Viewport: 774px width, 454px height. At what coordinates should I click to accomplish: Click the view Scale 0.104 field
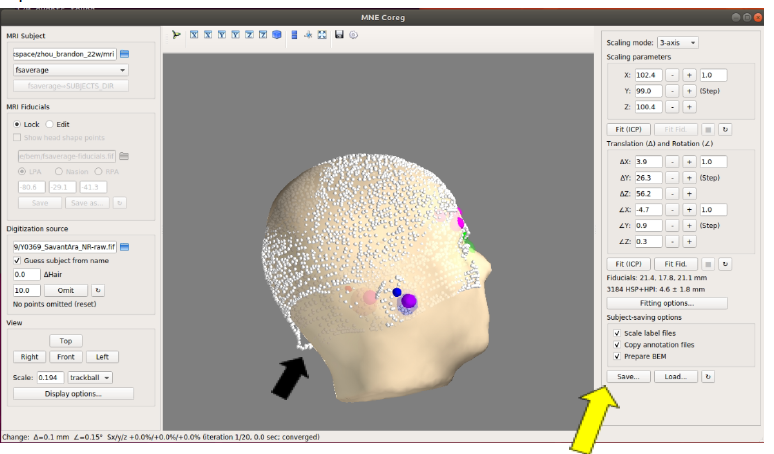pos(50,378)
